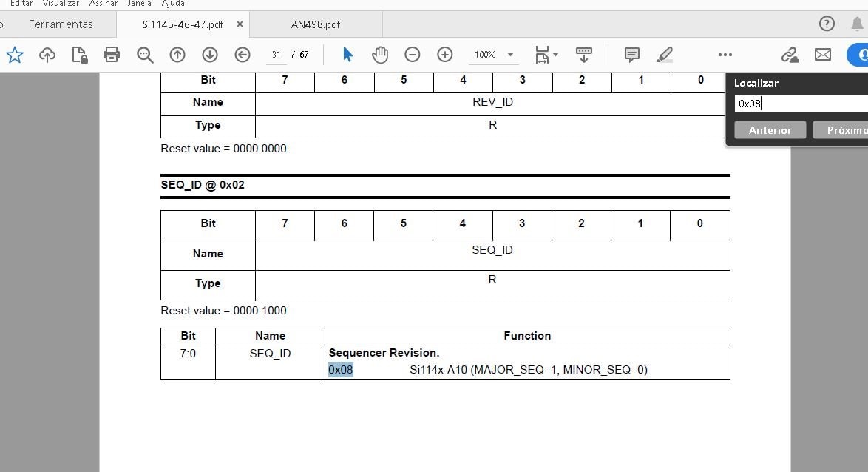This screenshot has width=868, height=472.
Task: Send file by email envelope icon
Action: (823, 54)
